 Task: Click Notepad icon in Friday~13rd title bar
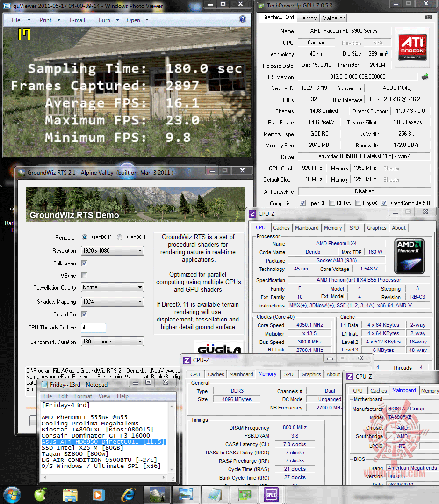pos(44,384)
